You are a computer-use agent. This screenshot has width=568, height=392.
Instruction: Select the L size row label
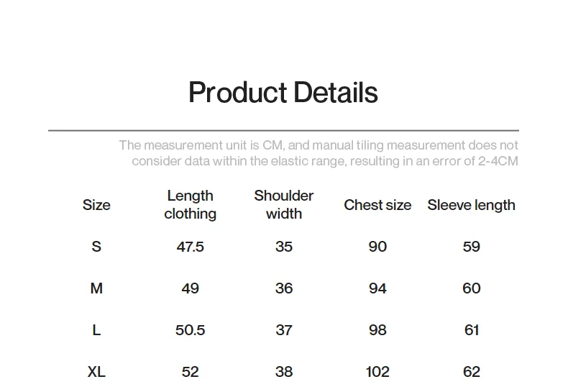[96, 330]
